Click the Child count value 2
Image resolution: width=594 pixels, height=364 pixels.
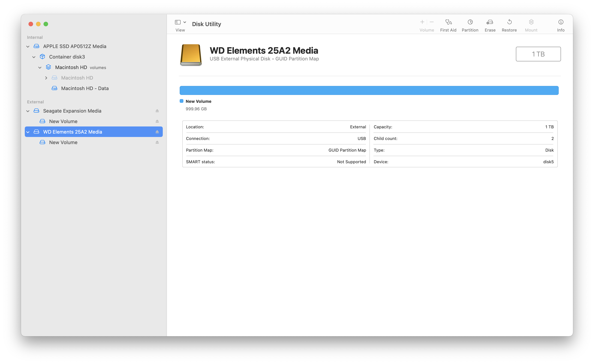552,138
